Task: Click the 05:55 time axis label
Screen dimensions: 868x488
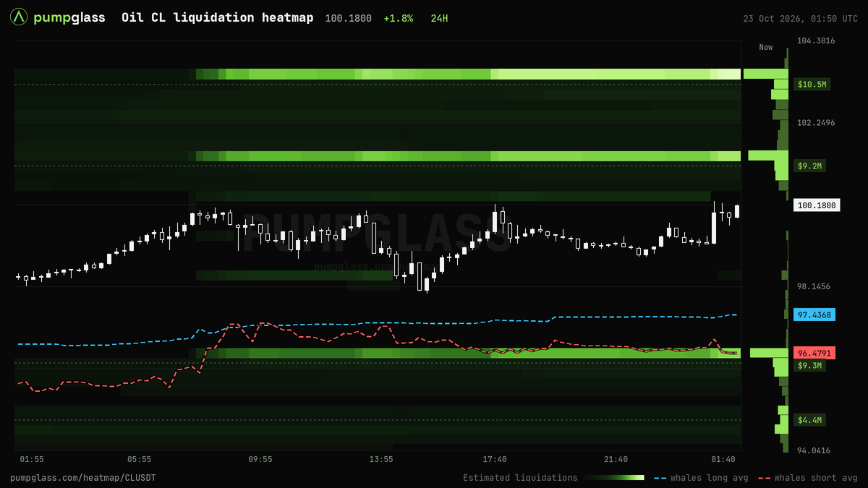Action: (x=139, y=459)
